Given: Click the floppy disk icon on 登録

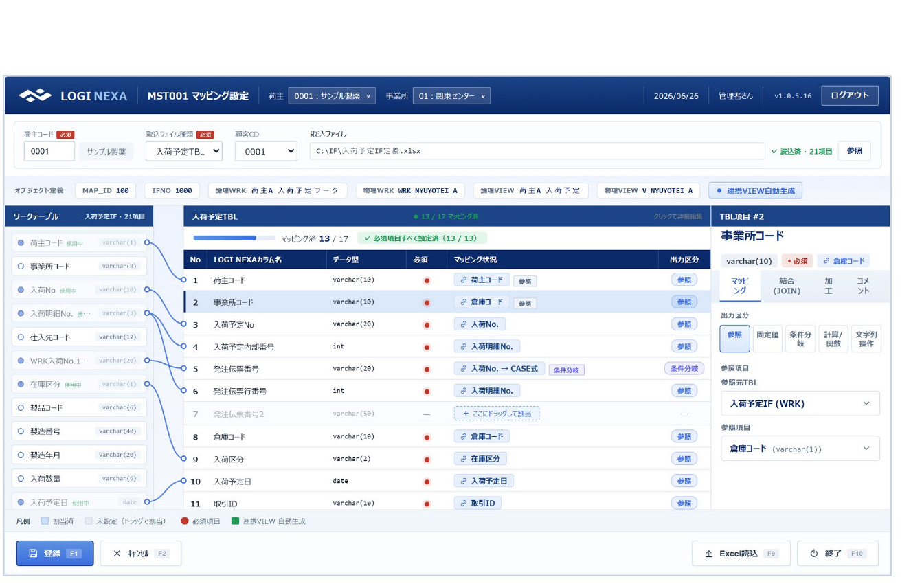Looking at the screenshot, I should (33, 553).
